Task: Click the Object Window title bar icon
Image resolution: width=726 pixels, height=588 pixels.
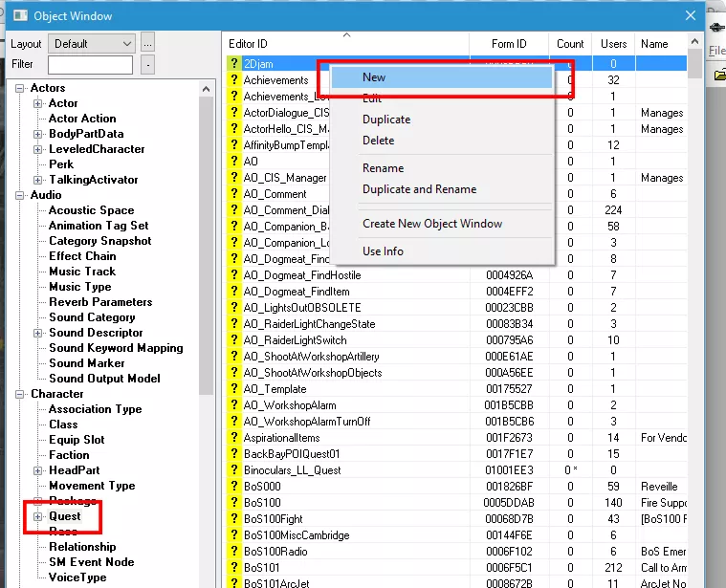Action: 18,15
